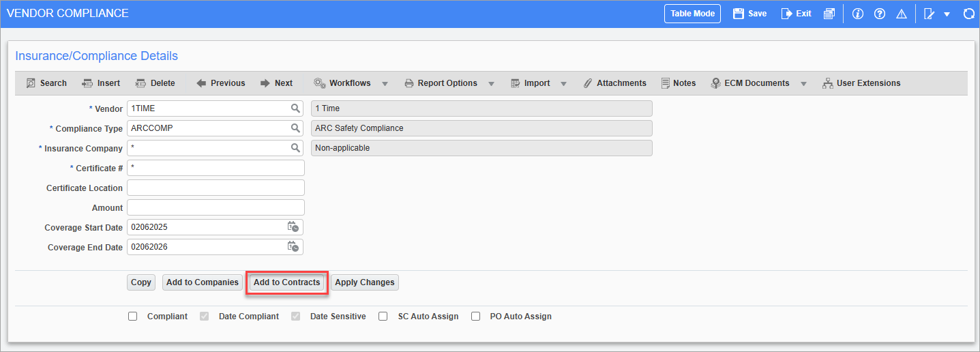Open the Coverage End Date calendar
The image size is (980, 352).
(293, 247)
